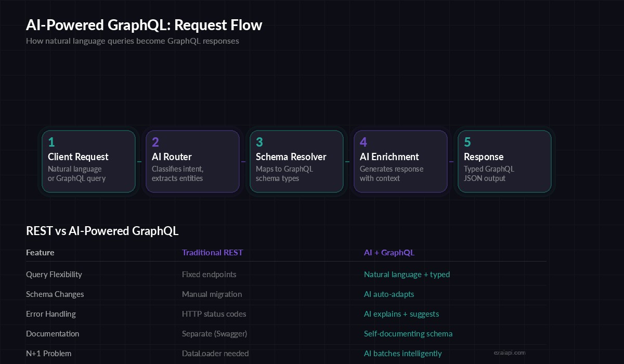Select the "Traditional REST" column header
Screen dimensions: 624x364
click(213, 252)
